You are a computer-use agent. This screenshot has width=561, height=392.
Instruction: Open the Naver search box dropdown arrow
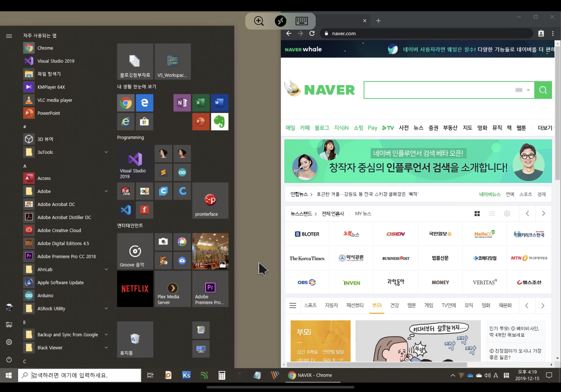point(528,90)
